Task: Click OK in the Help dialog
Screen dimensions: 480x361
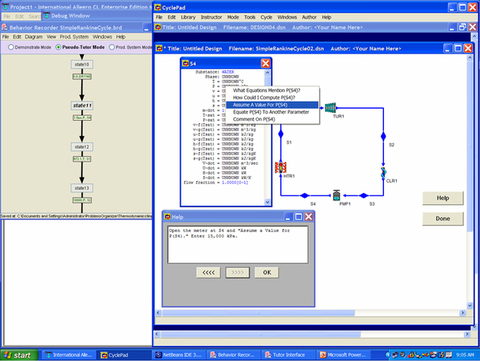Action: pyautogui.click(x=267, y=272)
